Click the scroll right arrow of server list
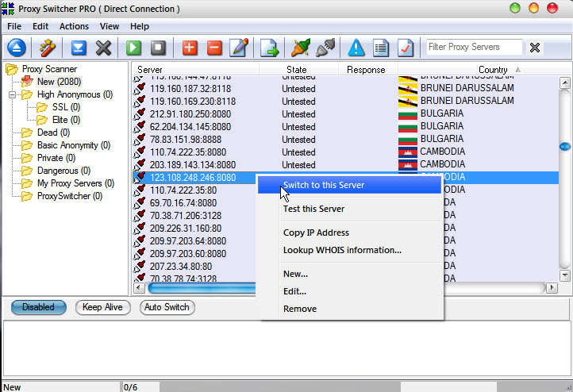Image resolution: width=573 pixels, height=392 pixels. click(x=552, y=288)
